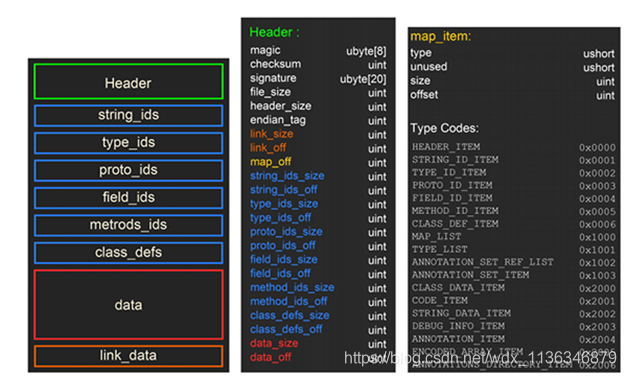Click the green "Header :" title
This screenshot has height=377, width=627.
(274, 32)
